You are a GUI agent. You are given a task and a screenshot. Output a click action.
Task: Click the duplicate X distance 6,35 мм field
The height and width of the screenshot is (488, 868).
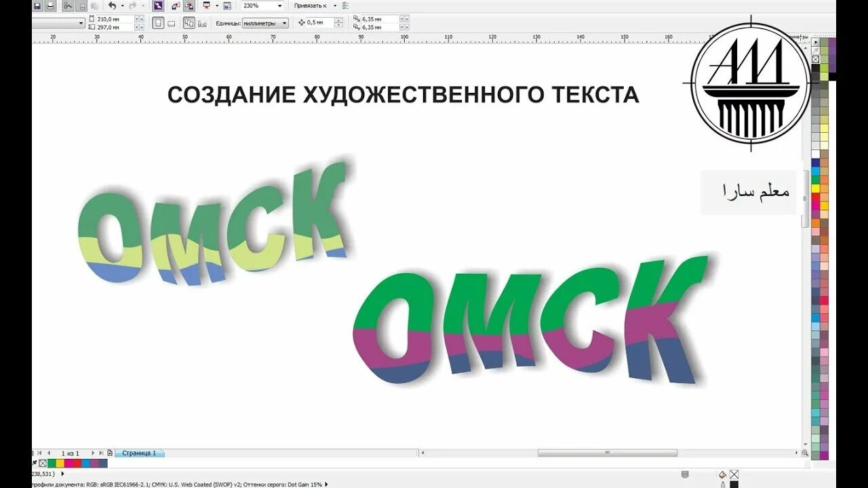tap(380, 19)
